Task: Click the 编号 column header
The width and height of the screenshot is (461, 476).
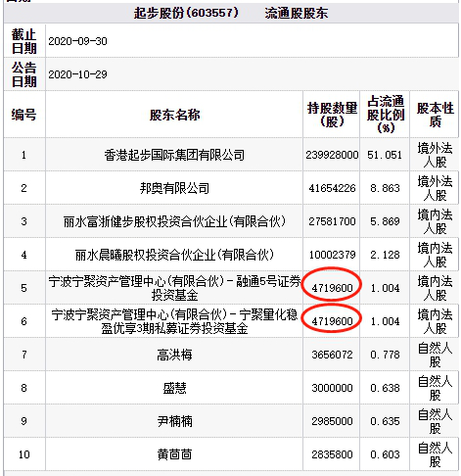Action: (x=23, y=115)
